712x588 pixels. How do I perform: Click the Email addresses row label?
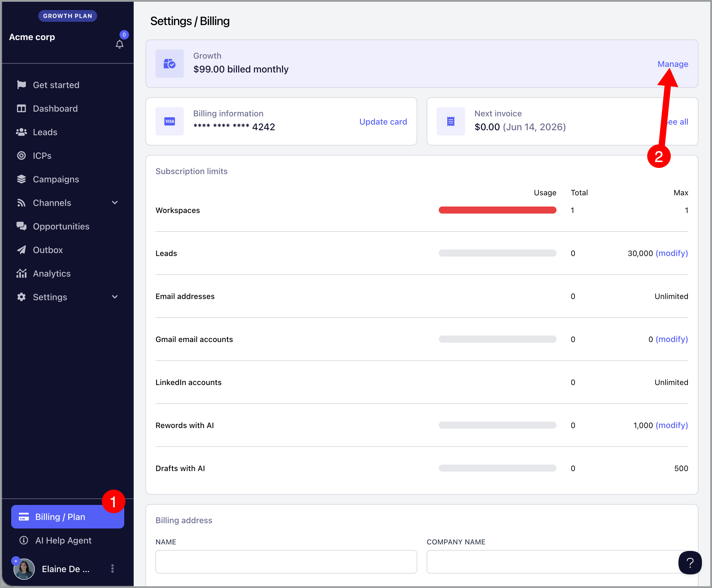click(185, 296)
